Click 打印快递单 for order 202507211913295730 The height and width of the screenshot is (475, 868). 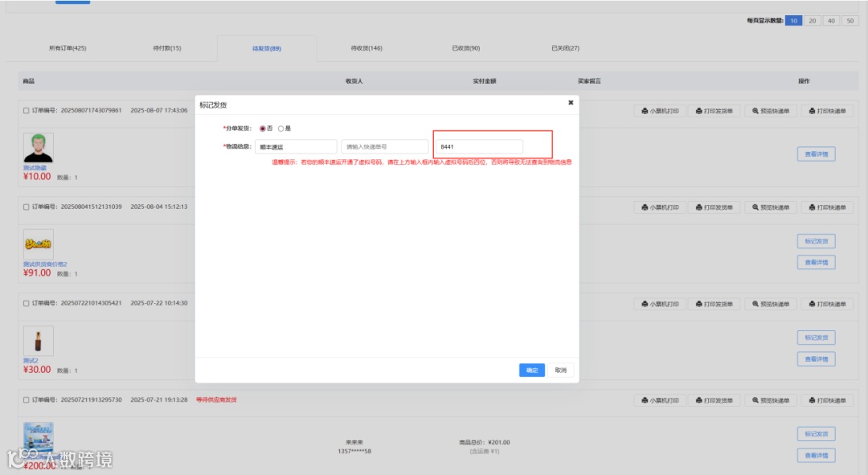pos(827,400)
